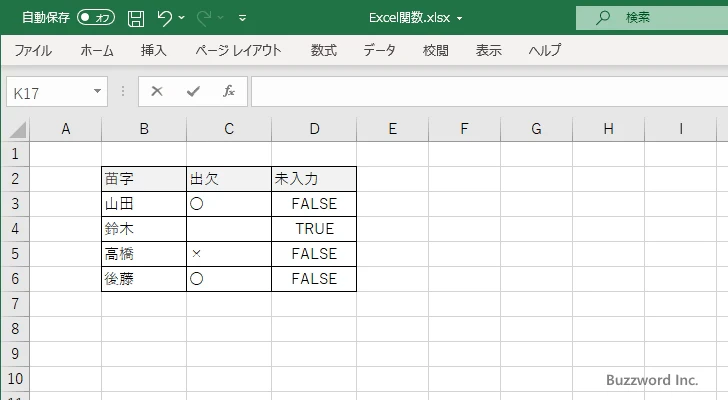The image size is (728, 400).
Task: Select column D header
Action: (314, 129)
